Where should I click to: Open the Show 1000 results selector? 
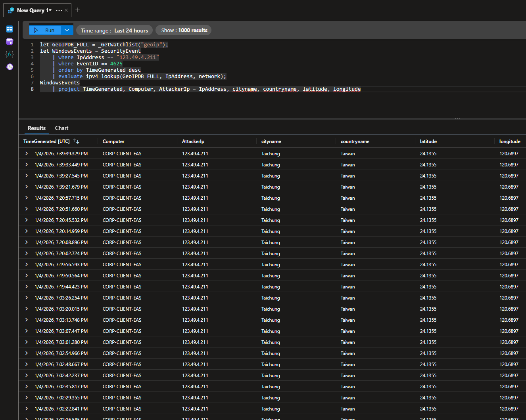184,31
